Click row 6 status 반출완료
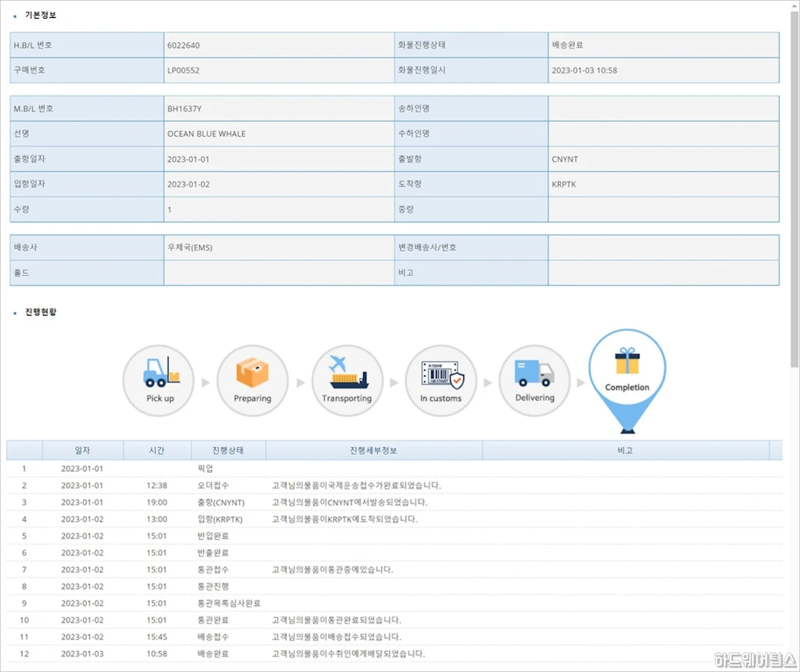 (x=213, y=552)
